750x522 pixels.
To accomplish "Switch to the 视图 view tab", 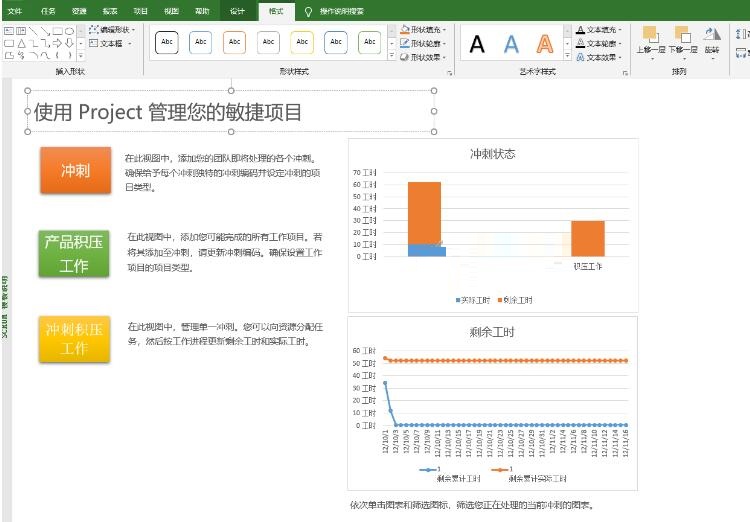I will tap(171, 11).
